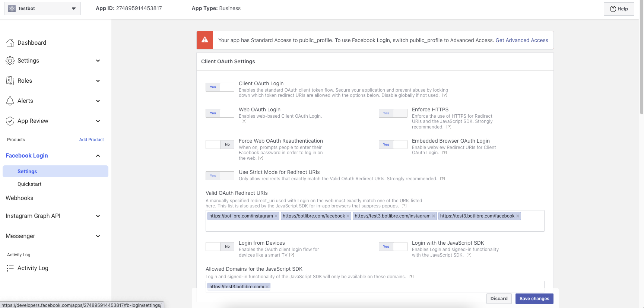Open help tooltip for Strict Mode Redirect URIs
644x308 pixels.
click(x=442, y=179)
